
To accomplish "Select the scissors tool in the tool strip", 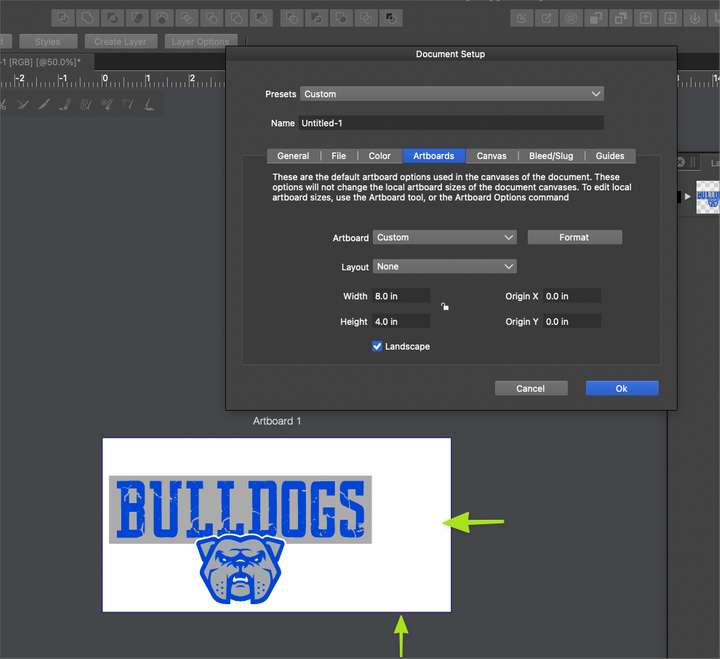I will point(4,105).
